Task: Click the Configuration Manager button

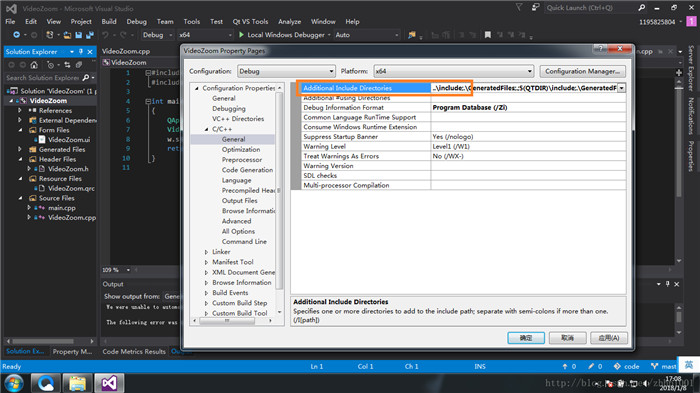Action: (x=582, y=71)
